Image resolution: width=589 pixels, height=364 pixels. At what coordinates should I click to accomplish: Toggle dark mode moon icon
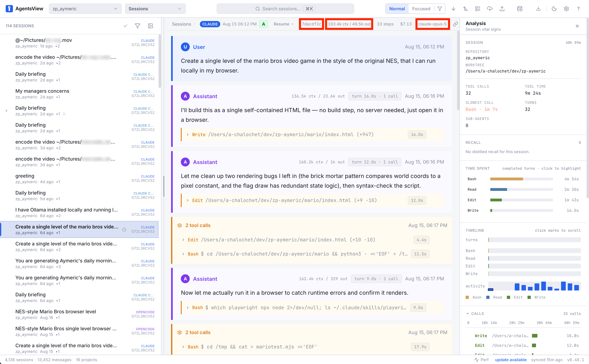tap(554, 9)
